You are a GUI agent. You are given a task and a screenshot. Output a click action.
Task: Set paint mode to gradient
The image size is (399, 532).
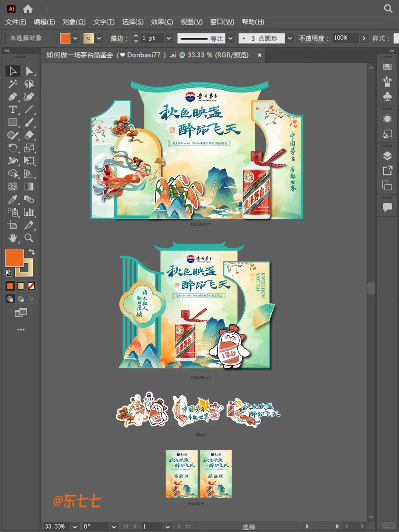click(x=21, y=286)
